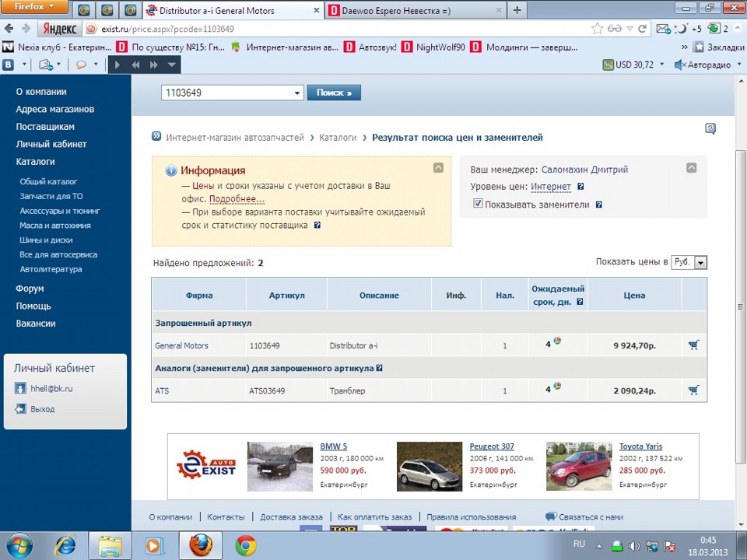Viewport: 747px width, 560px height.
Task: Open the Windows Start menu
Action: pos(19,546)
